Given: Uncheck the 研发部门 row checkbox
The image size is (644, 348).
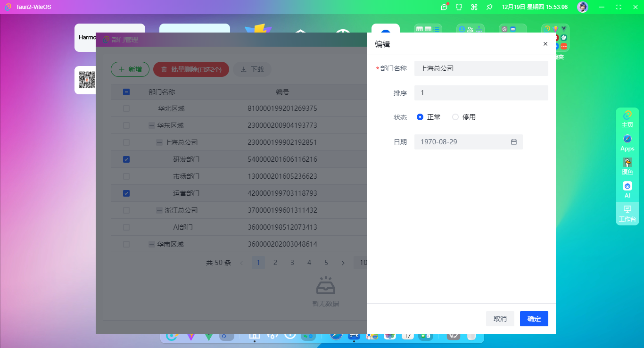Looking at the screenshot, I should (x=126, y=159).
